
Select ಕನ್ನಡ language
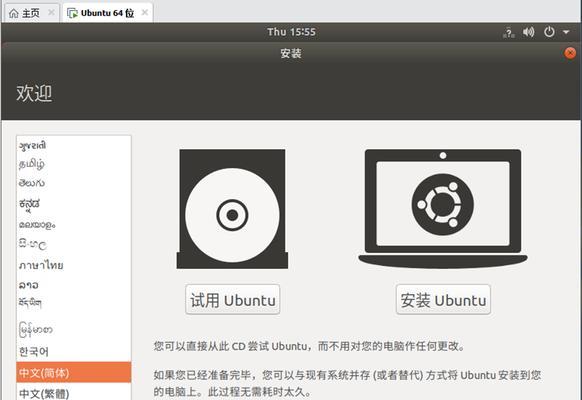[x=74, y=204]
